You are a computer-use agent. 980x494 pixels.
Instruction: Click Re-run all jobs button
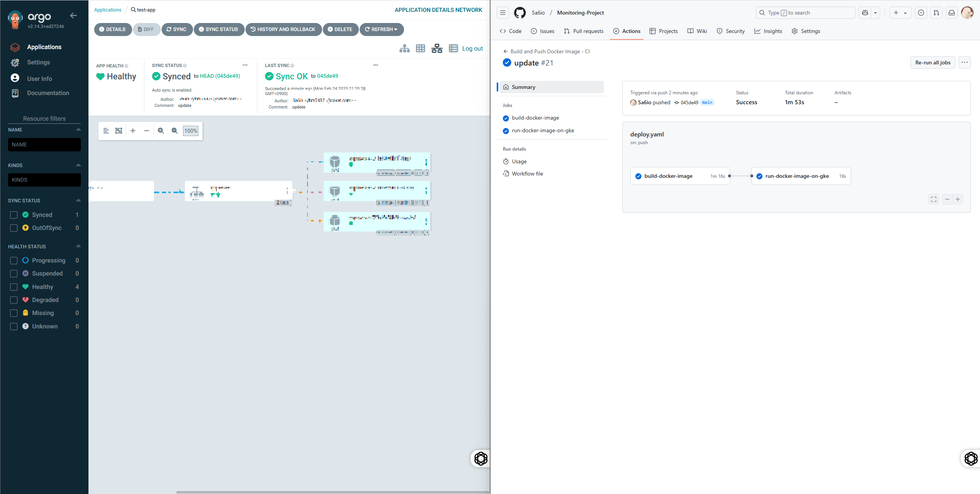click(933, 62)
